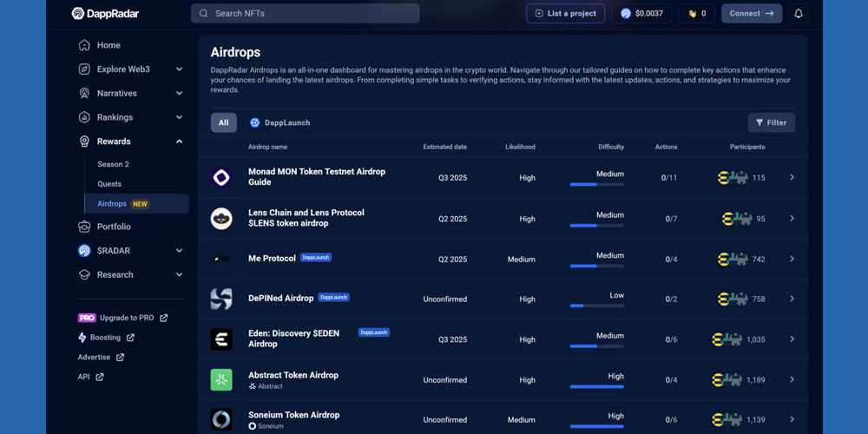
Task: Click Lens Chain participants avatars
Action: click(736, 219)
